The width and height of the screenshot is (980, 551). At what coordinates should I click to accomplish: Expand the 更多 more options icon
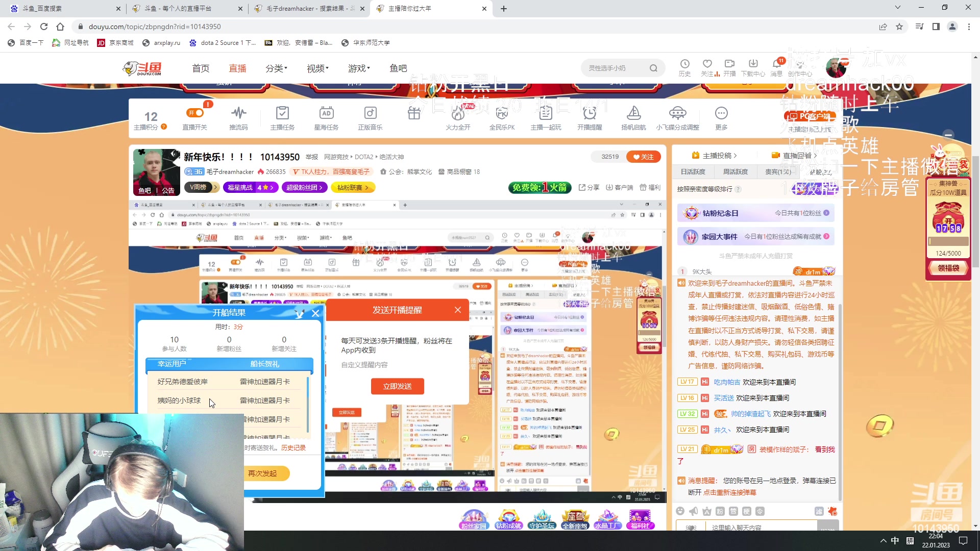pos(721,113)
